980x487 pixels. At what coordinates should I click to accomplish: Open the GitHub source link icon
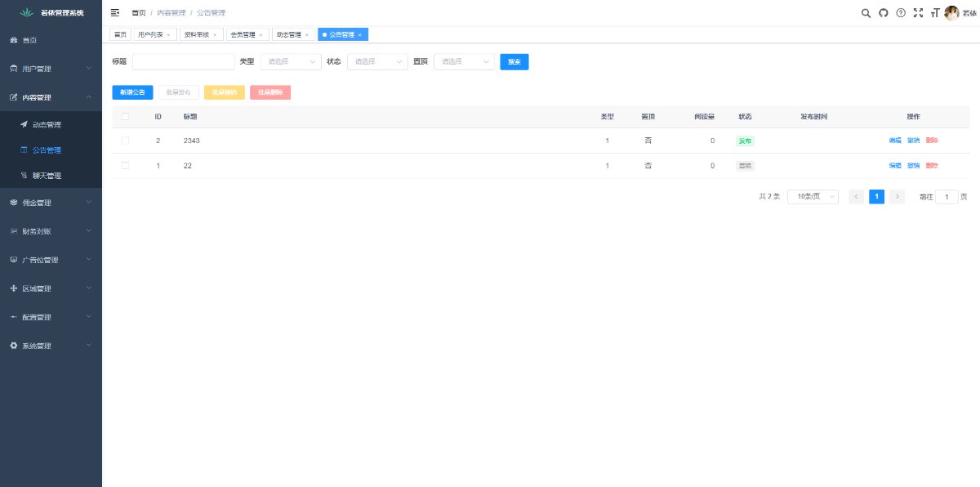tap(883, 12)
